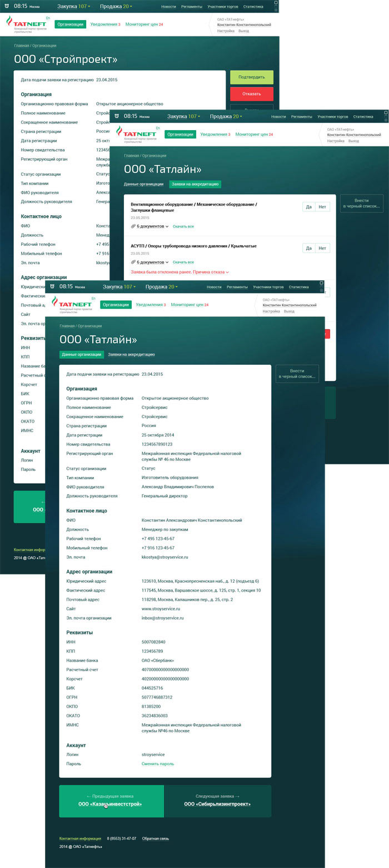Select Нет for the Вентиляционное оборудование request

pos(323,207)
